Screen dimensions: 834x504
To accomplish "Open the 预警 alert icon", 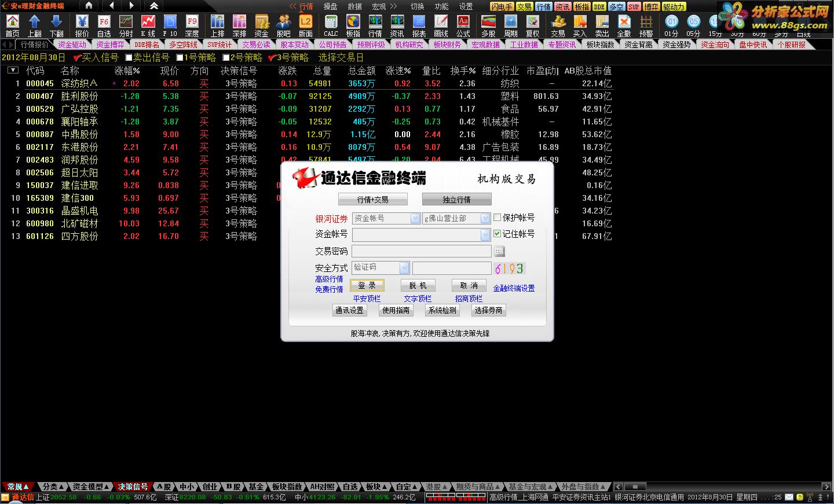I will 646,25.
